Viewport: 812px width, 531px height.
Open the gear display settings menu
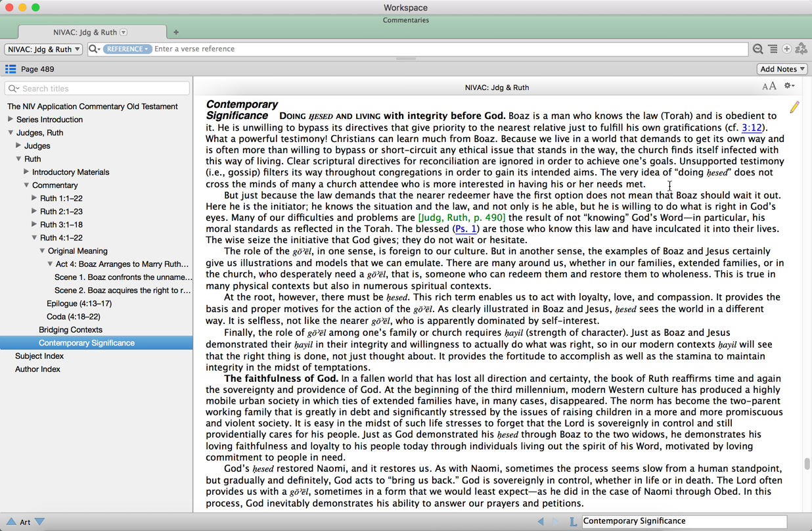pos(789,86)
